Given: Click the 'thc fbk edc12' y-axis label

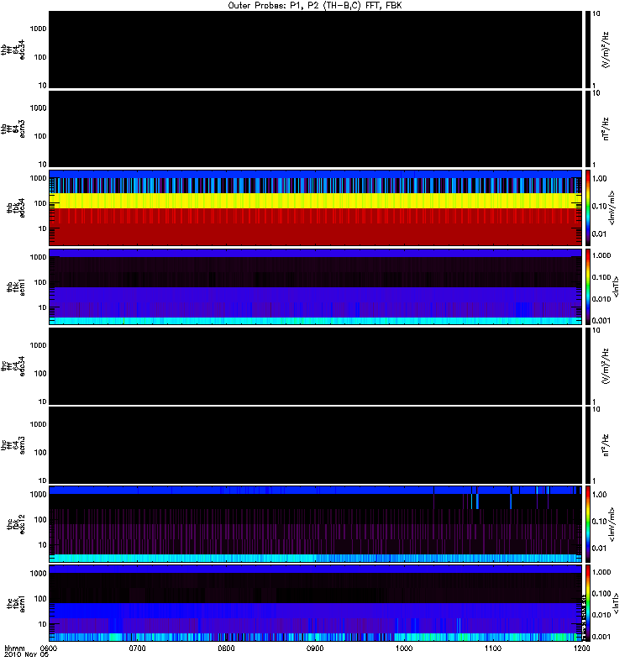Looking at the screenshot, I should (x=16, y=524).
